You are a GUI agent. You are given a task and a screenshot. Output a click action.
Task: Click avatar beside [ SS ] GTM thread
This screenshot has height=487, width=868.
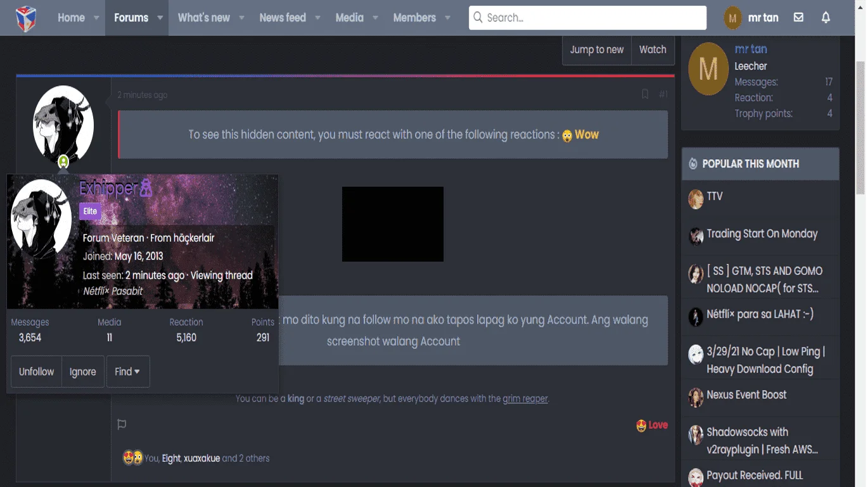[696, 274]
